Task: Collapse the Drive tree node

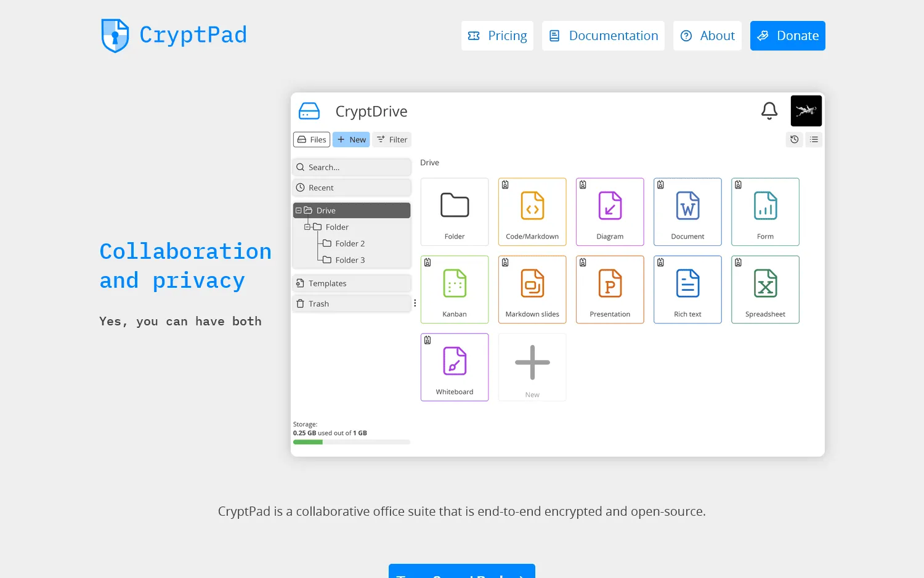Action: 299,211
